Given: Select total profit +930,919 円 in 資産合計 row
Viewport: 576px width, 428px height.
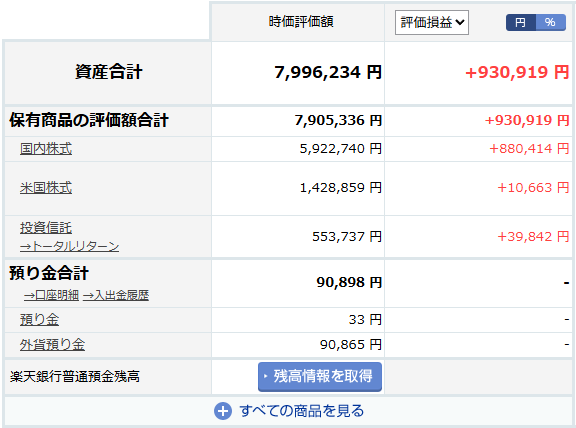Looking at the screenshot, I should click(x=517, y=72).
